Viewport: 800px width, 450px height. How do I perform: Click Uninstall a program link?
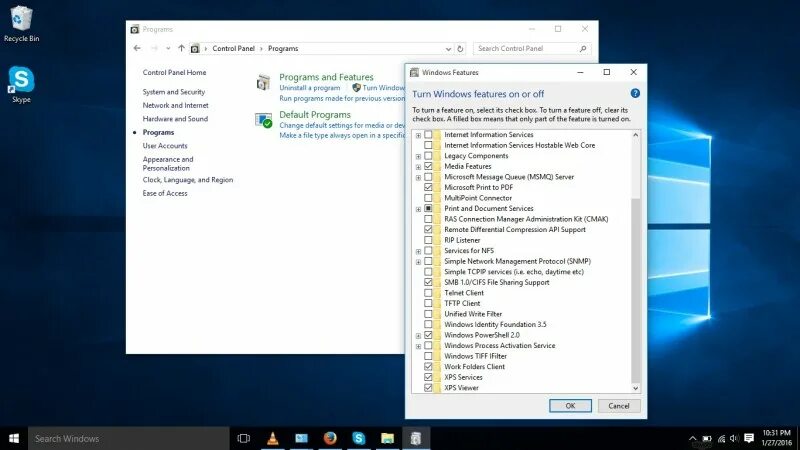tap(310, 88)
